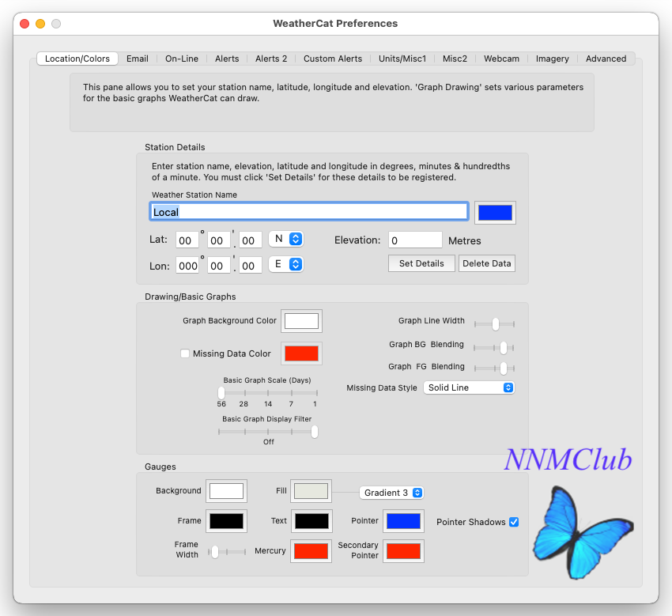Click the latitude minutes field
Image resolution: width=672 pixels, height=616 pixels.
(218, 240)
